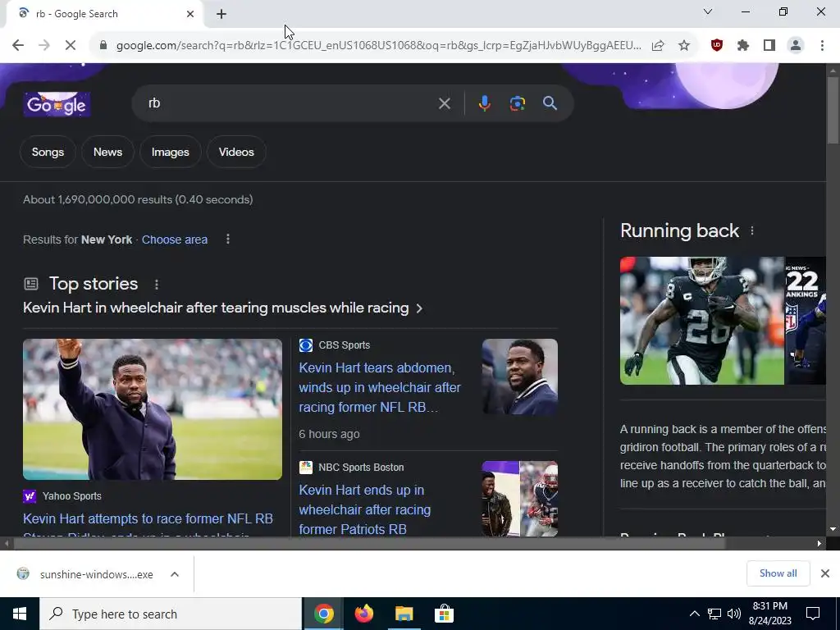
Task: Open NBC Sports Boston Kevin Hart story
Action: (x=365, y=509)
